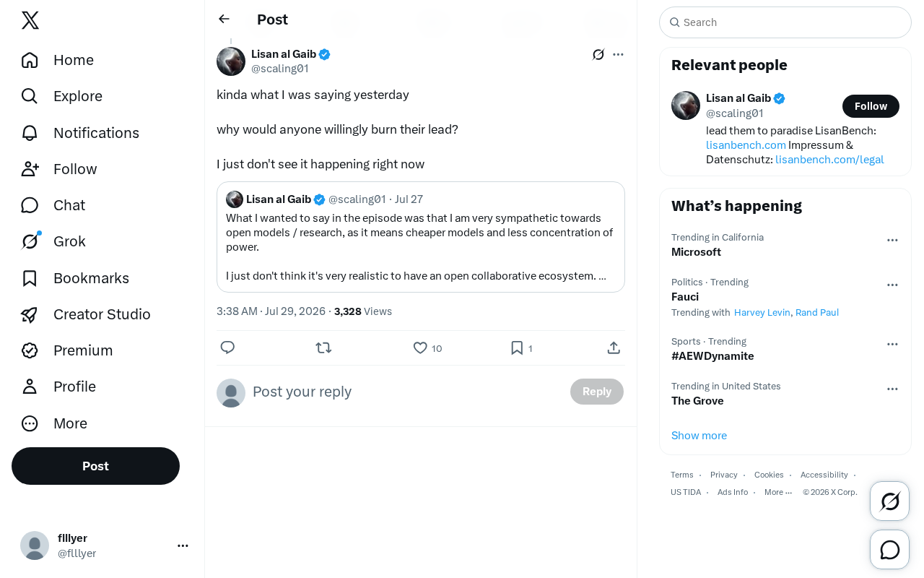This screenshot has height=578, width=924.
Task: Open the lisanbench.com link
Action: click(x=746, y=145)
